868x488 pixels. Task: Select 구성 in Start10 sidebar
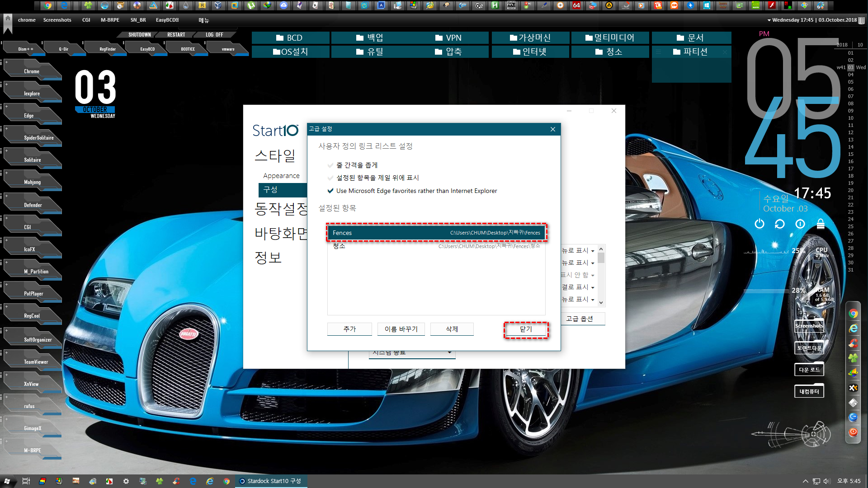[x=283, y=190]
